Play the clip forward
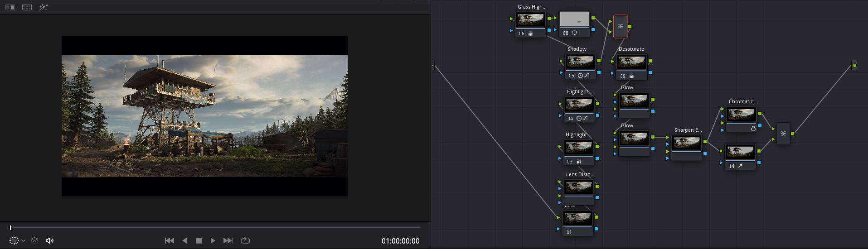This screenshot has width=868, height=249. (213, 240)
